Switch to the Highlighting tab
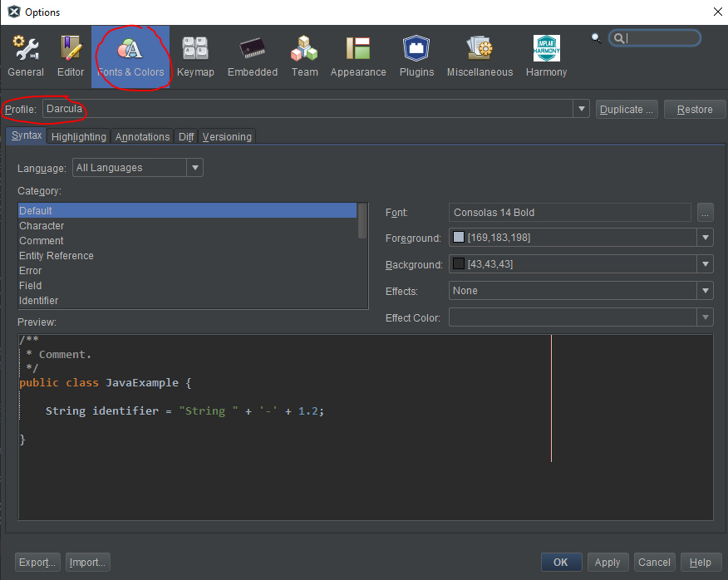Viewport: 728px width, 580px height. pyautogui.click(x=78, y=137)
